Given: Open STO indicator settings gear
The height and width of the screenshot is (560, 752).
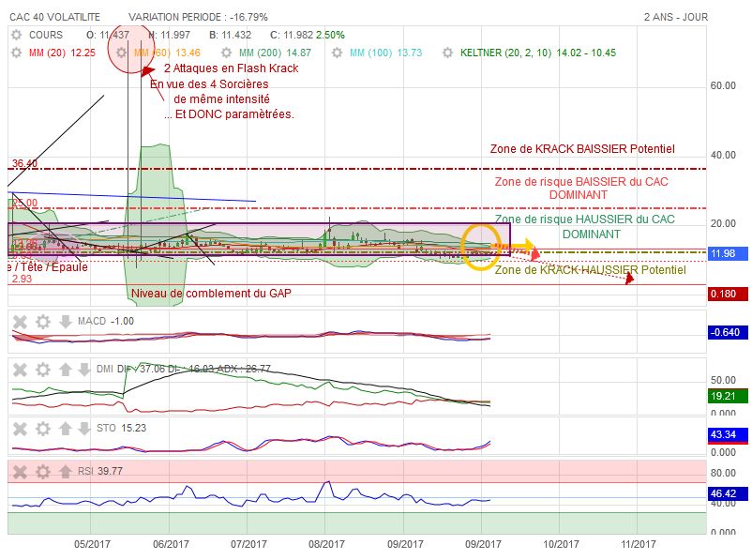Looking at the screenshot, I should coord(43,429).
